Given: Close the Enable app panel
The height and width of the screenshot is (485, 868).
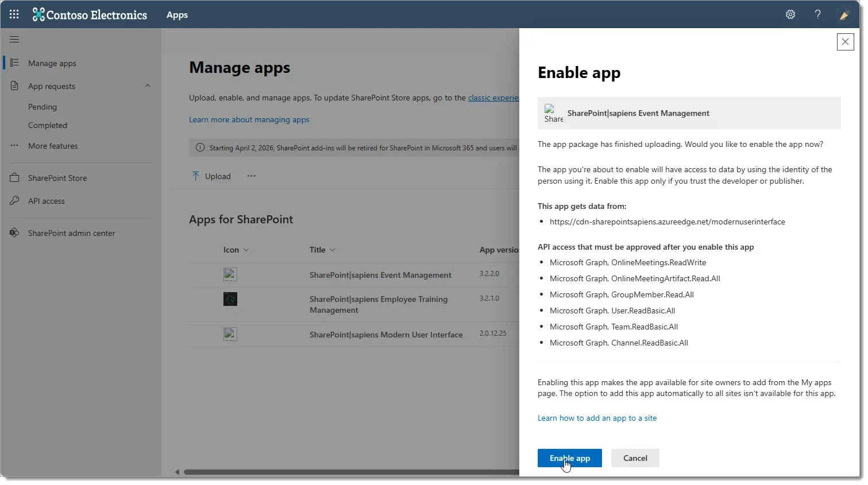Looking at the screenshot, I should click(845, 42).
